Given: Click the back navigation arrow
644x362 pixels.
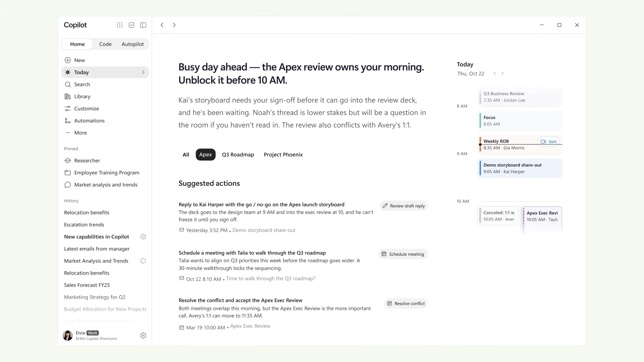Looking at the screenshot, I should pos(162,25).
